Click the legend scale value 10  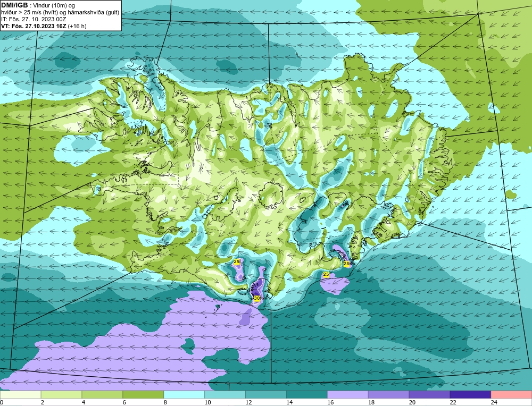207,402
